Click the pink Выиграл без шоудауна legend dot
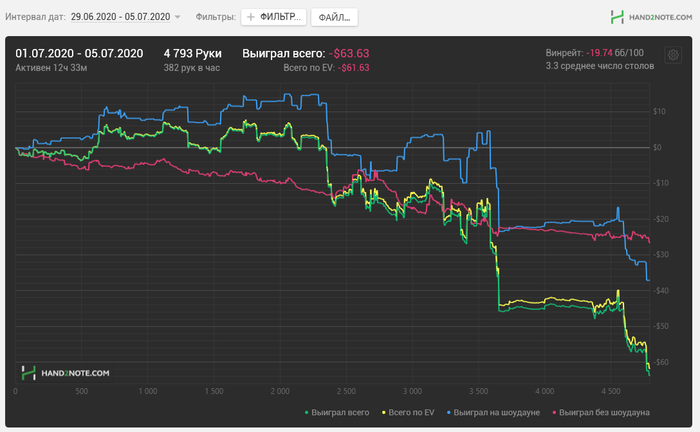Viewport: 700px width, 432px height. tap(554, 412)
